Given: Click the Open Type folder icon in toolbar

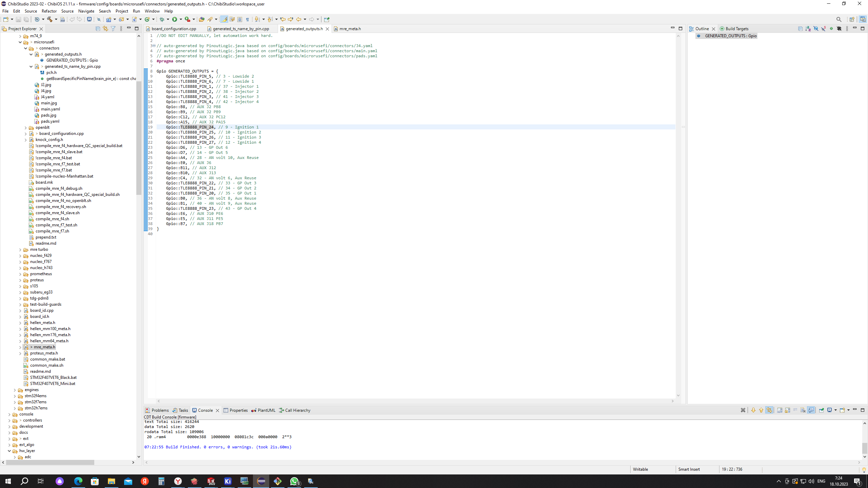Looking at the screenshot, I should pyautogui.click(x=202, y=19).
